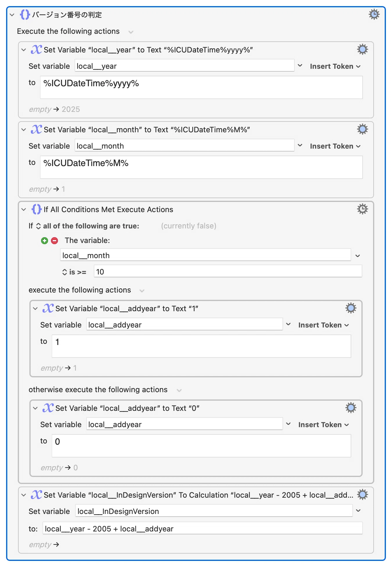Collapse the local__InDesignVersion calculation action

coord(24,495)
